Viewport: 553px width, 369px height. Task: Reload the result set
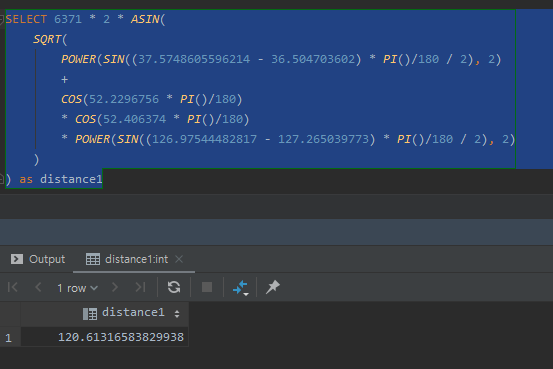[x=174, y=287]
